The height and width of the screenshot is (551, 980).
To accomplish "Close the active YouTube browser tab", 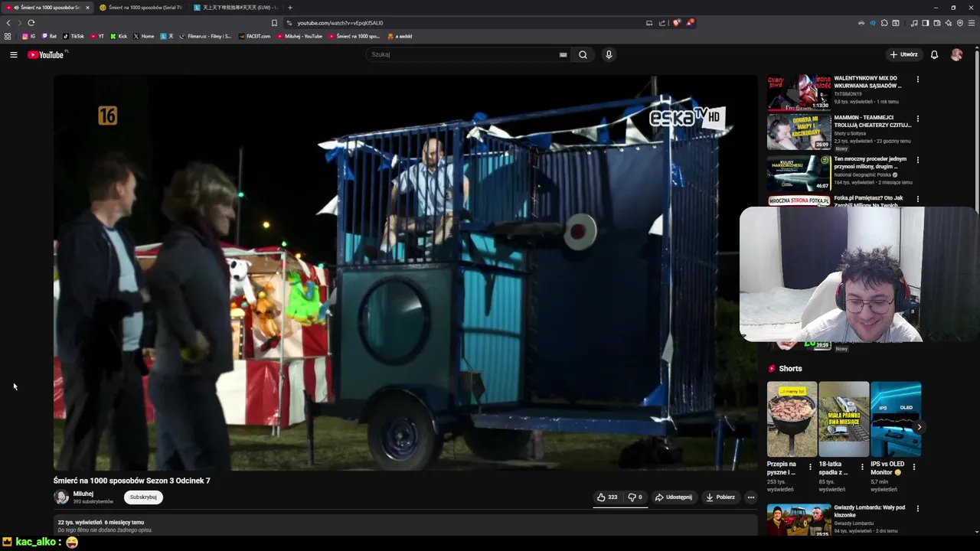I will coord(87,8).
